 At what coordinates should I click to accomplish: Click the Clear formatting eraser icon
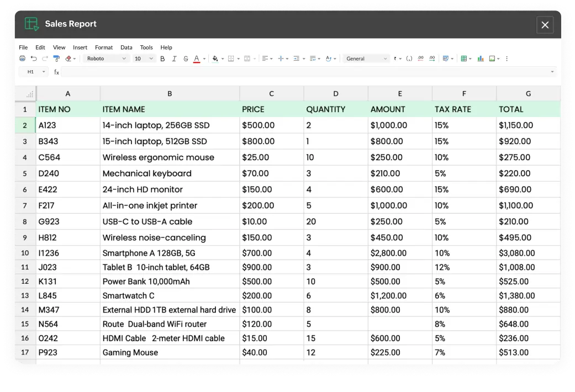click(68, 59)
